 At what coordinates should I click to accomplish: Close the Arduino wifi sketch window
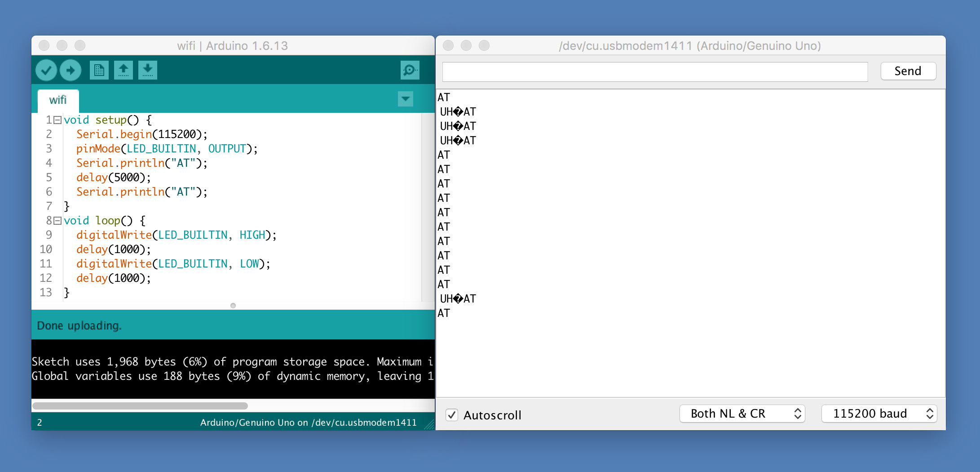pos(44,45)
